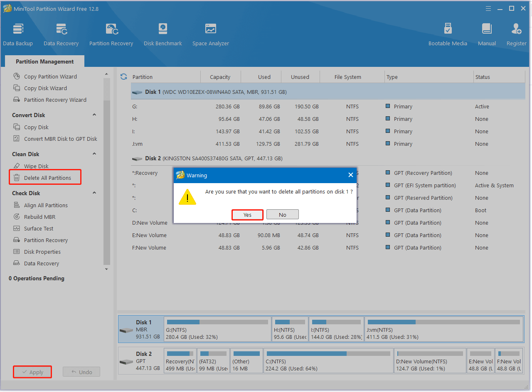Viewport: 532px width, 392px height.
Task: Sort by the Unused column header
Action: pyautogui.click(x=300, y=77)
